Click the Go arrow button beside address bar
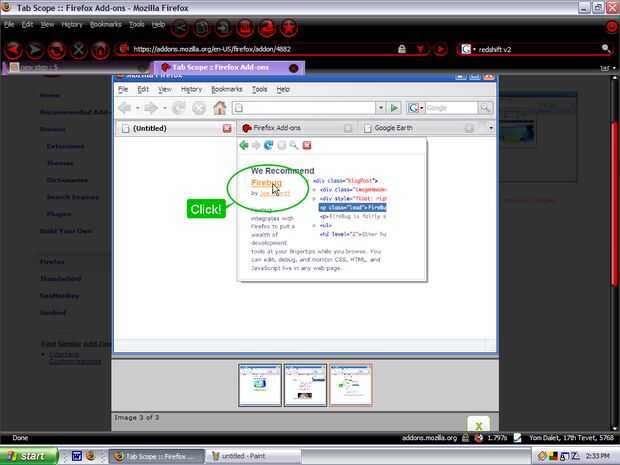The height and width of the screenshot is (465, 620). 440,49
